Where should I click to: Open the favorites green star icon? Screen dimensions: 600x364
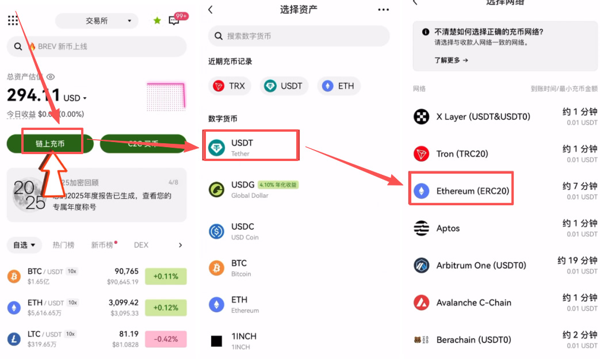tap(157, 21)
